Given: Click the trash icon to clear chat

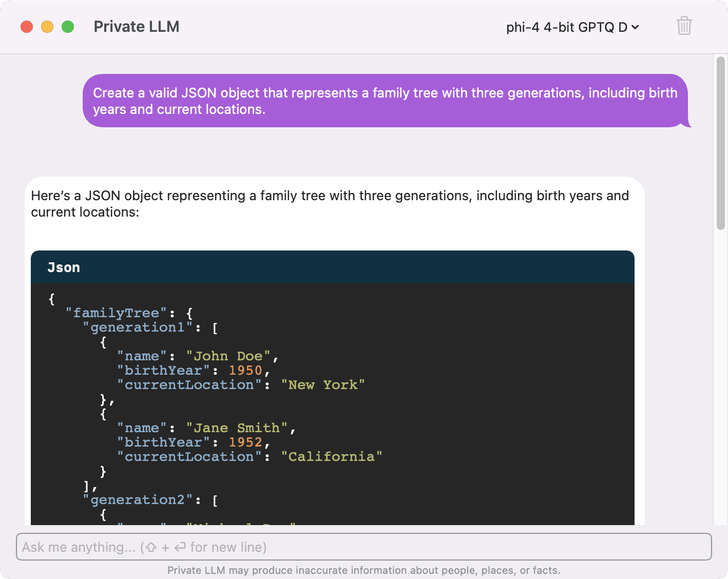Looking at the screenshot, I should 684,26.
